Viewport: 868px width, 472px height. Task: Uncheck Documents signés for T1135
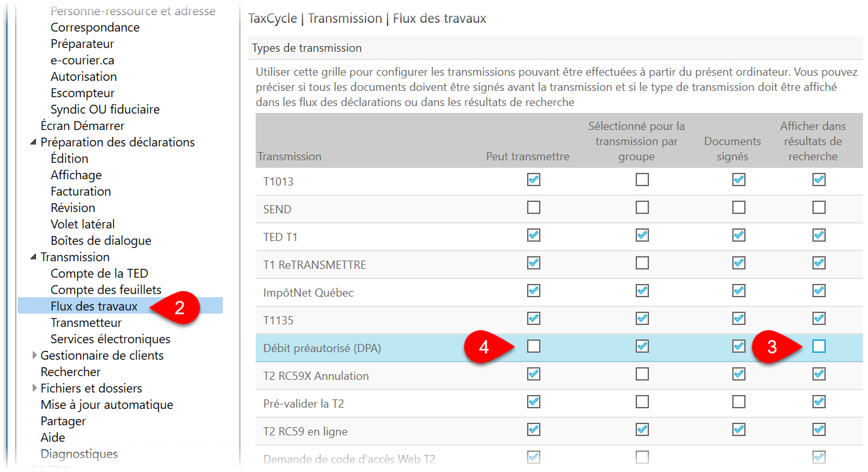click(x=739, y=319)
